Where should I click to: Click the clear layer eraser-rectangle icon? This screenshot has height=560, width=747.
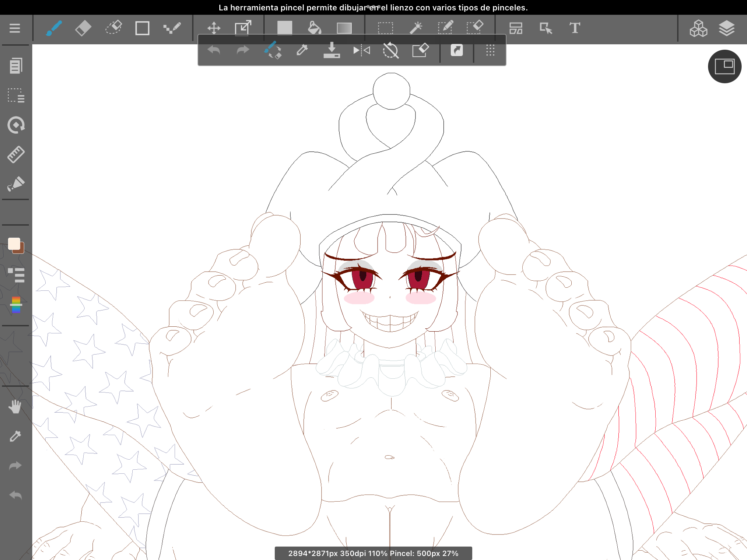(x=421, y=50)
